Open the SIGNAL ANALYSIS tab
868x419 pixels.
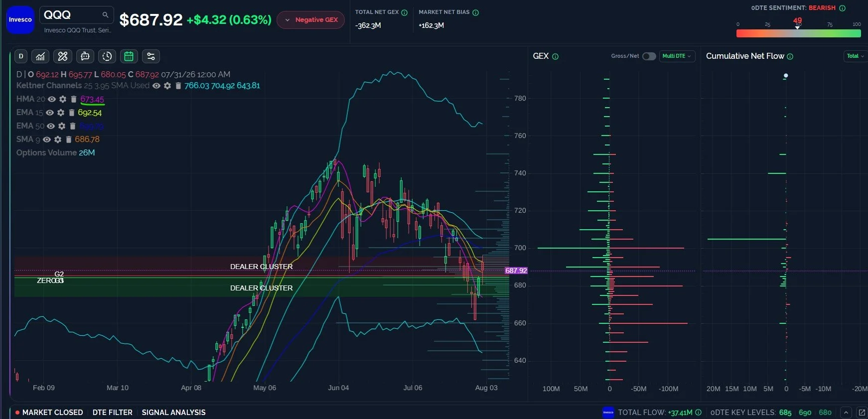click(x=173, y=413)
